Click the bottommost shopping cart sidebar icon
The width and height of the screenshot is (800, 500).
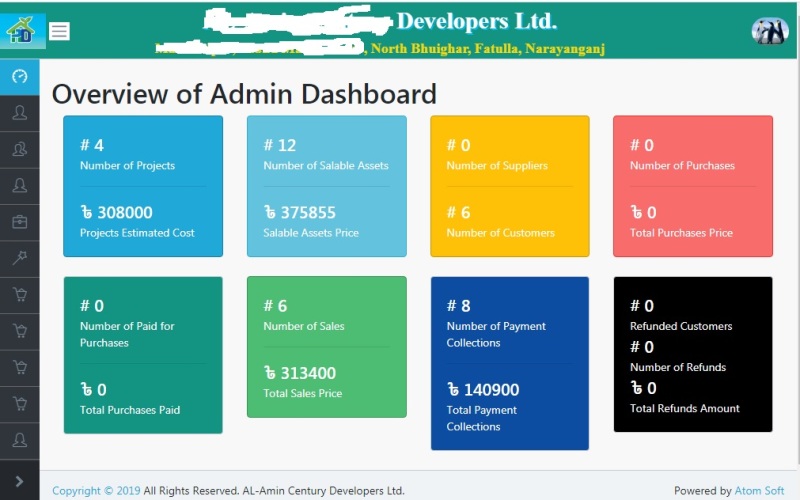pos(19,403)
